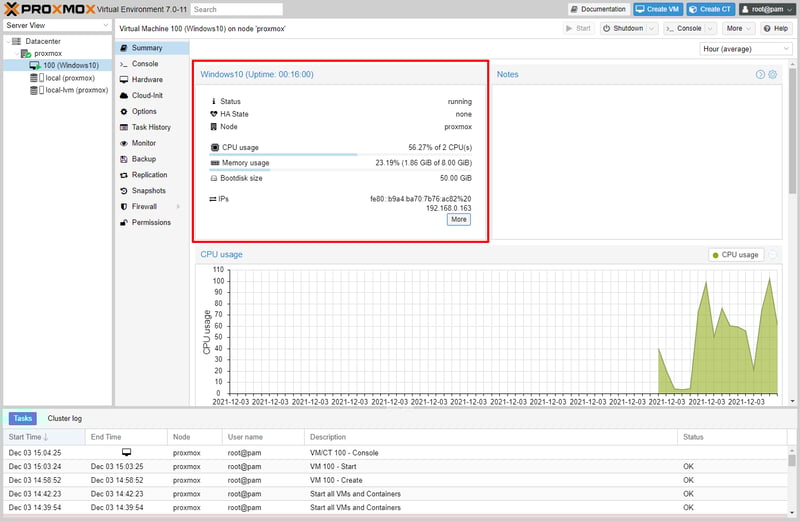Image resolution: width=800 pixels, height=521 pixels.
Task: Select Task History in the VM menu
Action: [151, 127]
